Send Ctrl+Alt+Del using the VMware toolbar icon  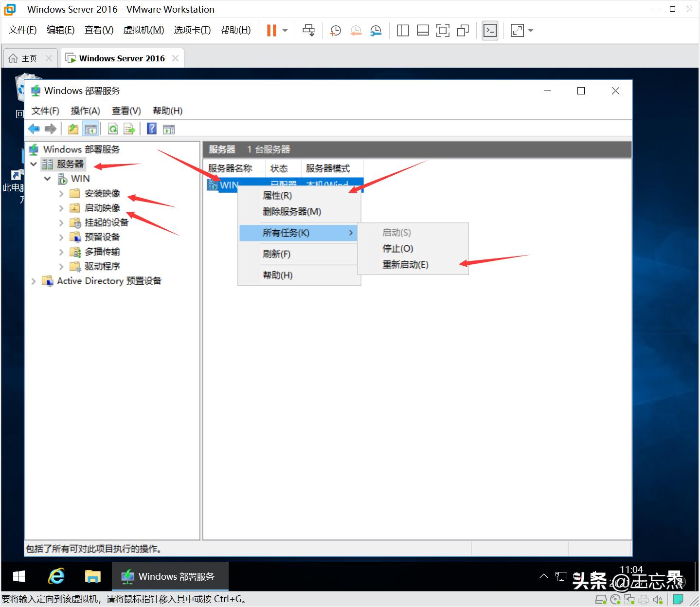tap(308, 30)
